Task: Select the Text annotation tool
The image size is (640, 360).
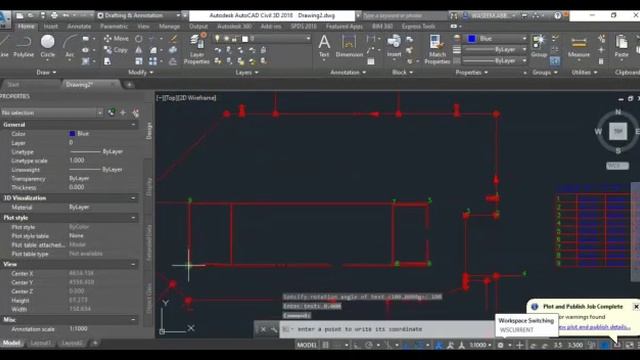Action: 324,46
